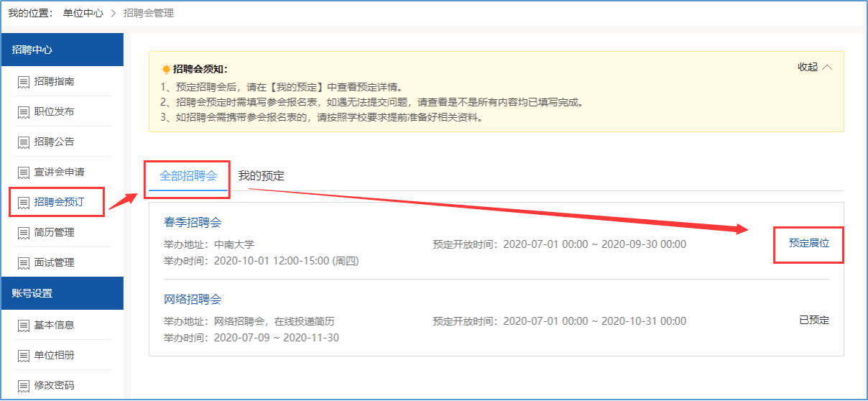868x401 pixels.
Task: Open the 春季招聘会 title link
Action: 193,222
